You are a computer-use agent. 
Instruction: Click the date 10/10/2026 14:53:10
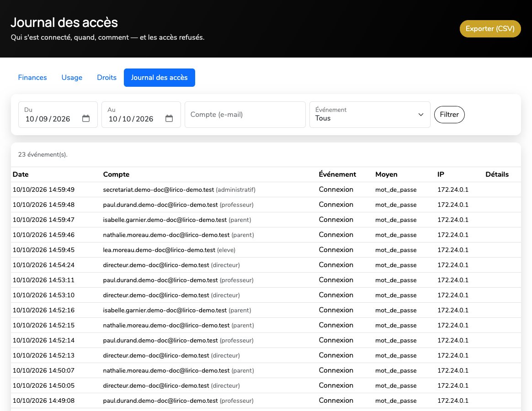click(43, 295)
